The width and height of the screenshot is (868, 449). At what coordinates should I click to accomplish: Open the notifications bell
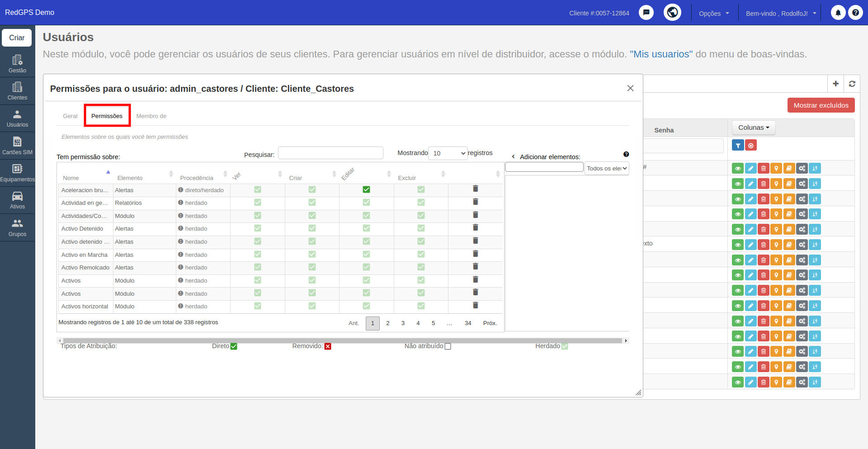click(x=838, y=13)
